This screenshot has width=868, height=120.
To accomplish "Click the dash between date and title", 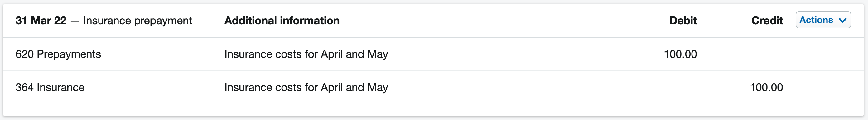I will point(75,21).
